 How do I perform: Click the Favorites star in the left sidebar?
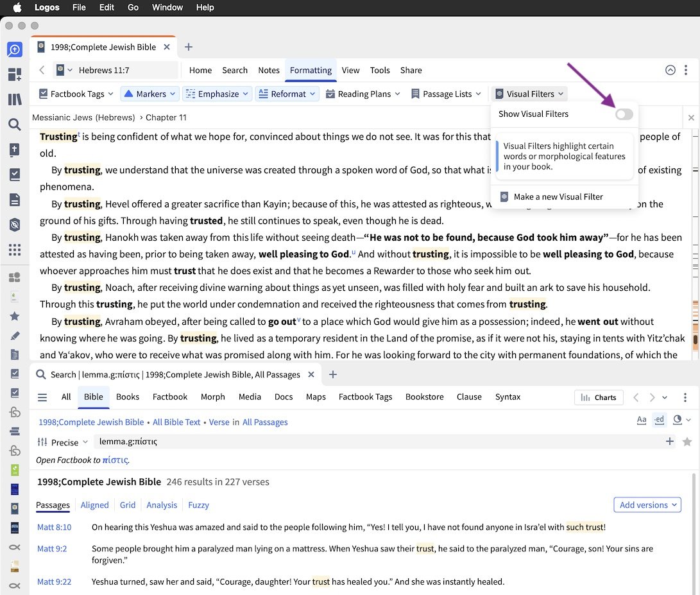(14, 316)
